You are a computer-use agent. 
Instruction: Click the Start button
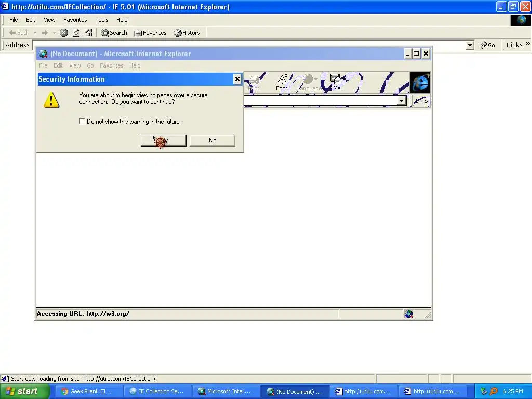click(25, 391)
